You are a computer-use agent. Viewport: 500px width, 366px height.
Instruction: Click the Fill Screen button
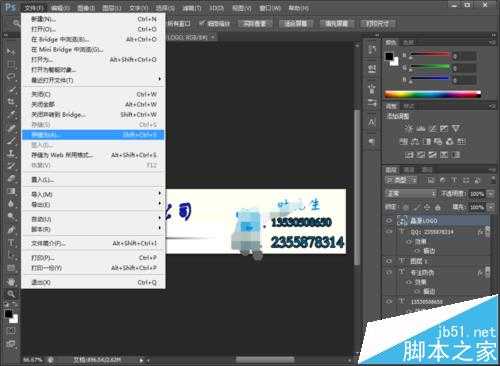337,23
